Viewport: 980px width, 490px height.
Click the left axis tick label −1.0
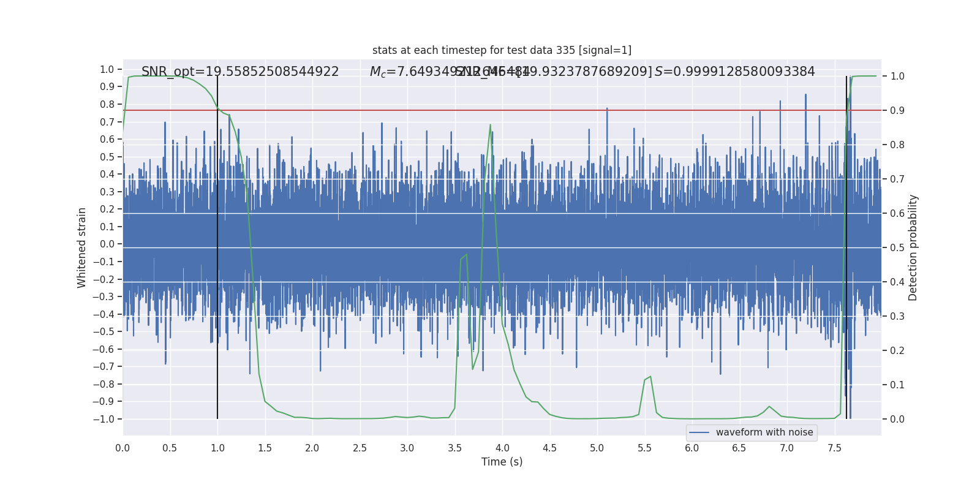click(x=104, y=419)
